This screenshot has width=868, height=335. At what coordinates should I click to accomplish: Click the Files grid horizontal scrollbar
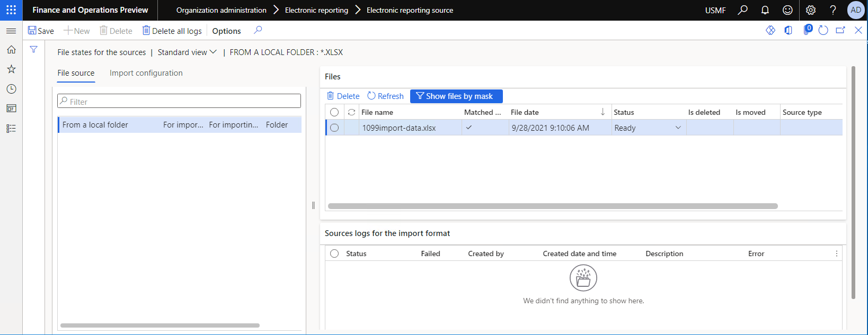[x=553, y=206]
